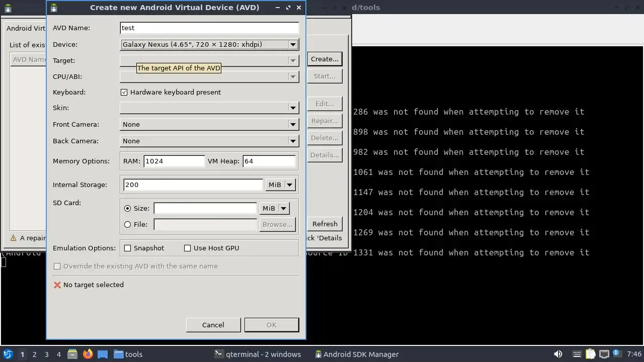The image size is (644, 362).
Task: Select the SD Card Size radio button
Action: pyautogui.click(x=127, y=208)
